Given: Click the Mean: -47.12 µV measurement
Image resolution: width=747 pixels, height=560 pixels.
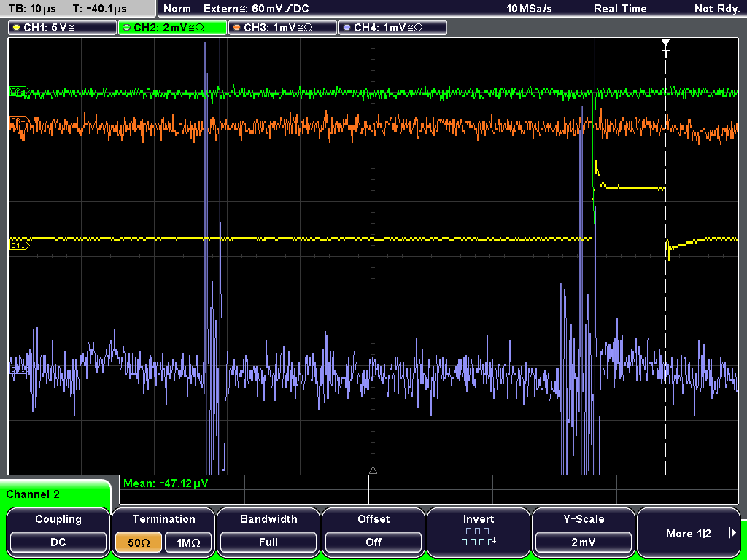Looking at the screenshot, I should click(x=166, y=483).
